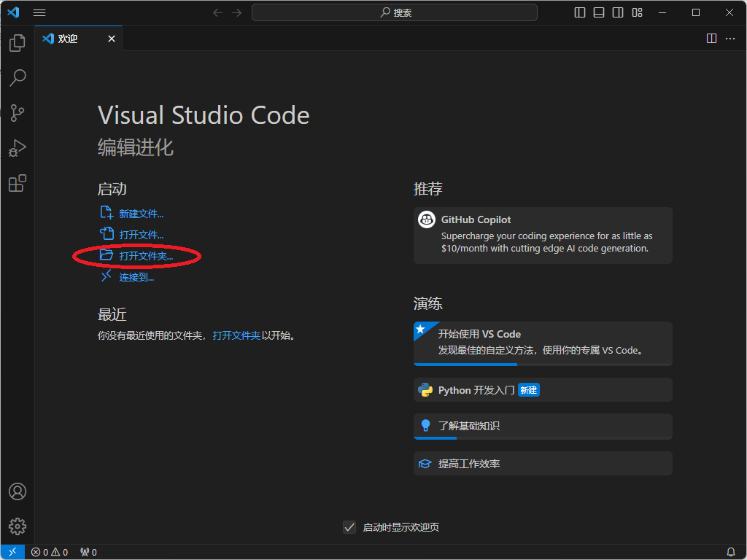Image resolution: width=747 pixels, height=560 pixels.
Task: Uncheck the 启动时显示欢迎页 checkbox
Action: click(349, 527)
